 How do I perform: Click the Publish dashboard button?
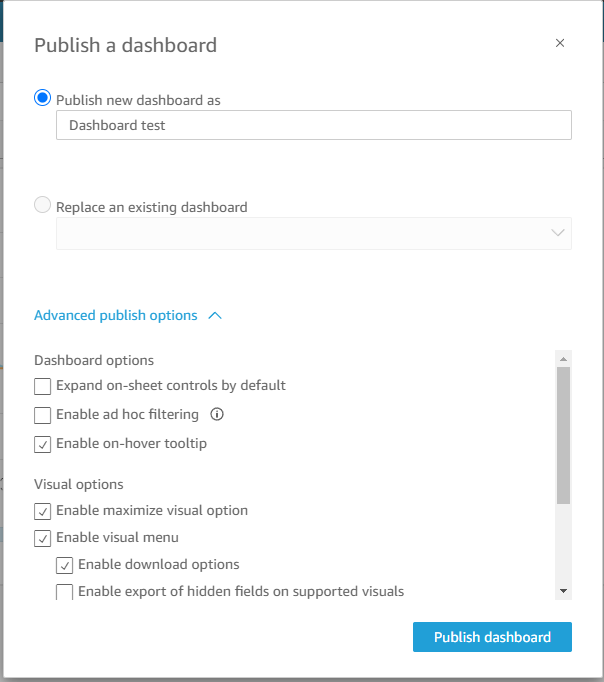tap(492, 637)
